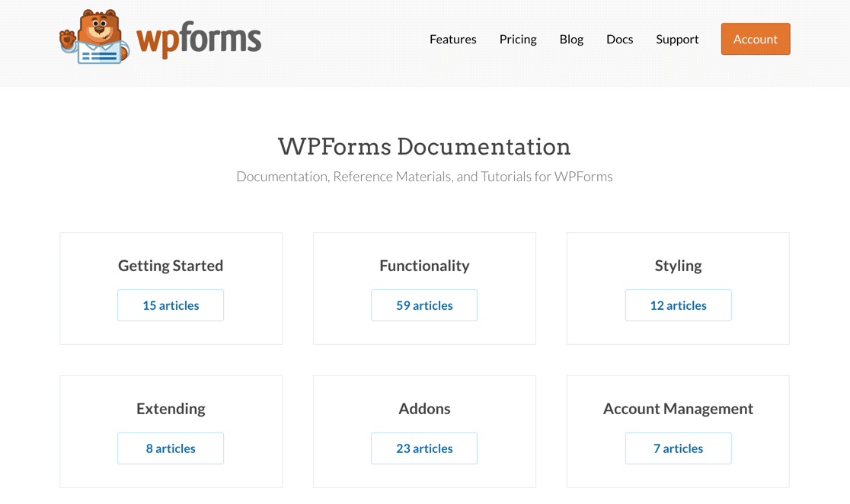Click the WPForms bear mascot logo
The height and width of the screenshot is (504, 850).
click(x=94, y=37)
